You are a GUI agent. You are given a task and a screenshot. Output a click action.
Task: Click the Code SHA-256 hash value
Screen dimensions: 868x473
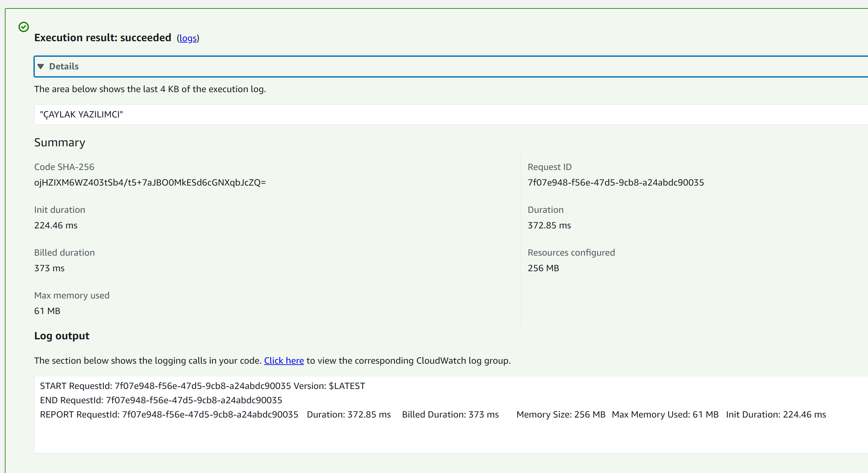(150, 182)
